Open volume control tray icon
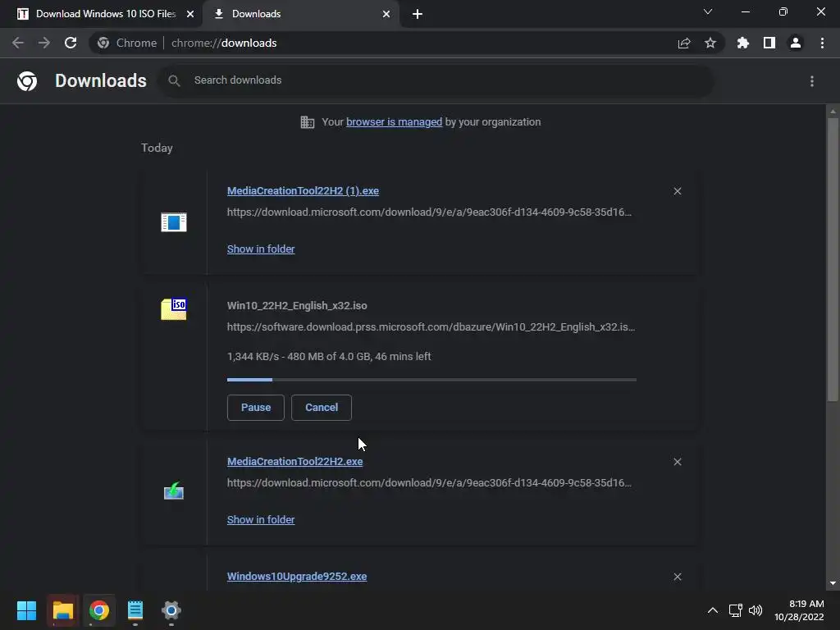Viewport: 840px width, 630px height. (x=756, y=610)
